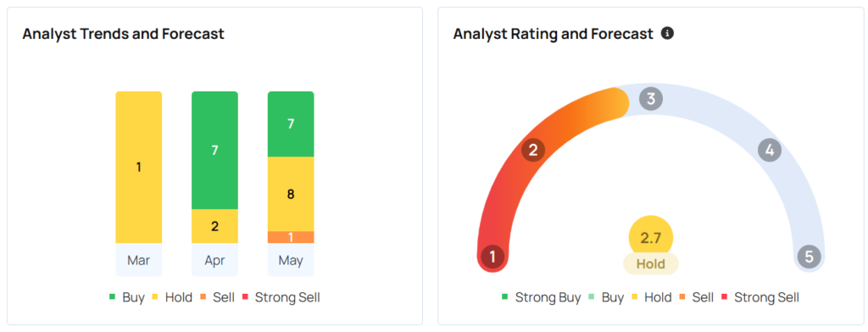The width and height of the screenshot is (868, 332).
Task: Click gauge marker number 3
Action: tap(651, 99)
